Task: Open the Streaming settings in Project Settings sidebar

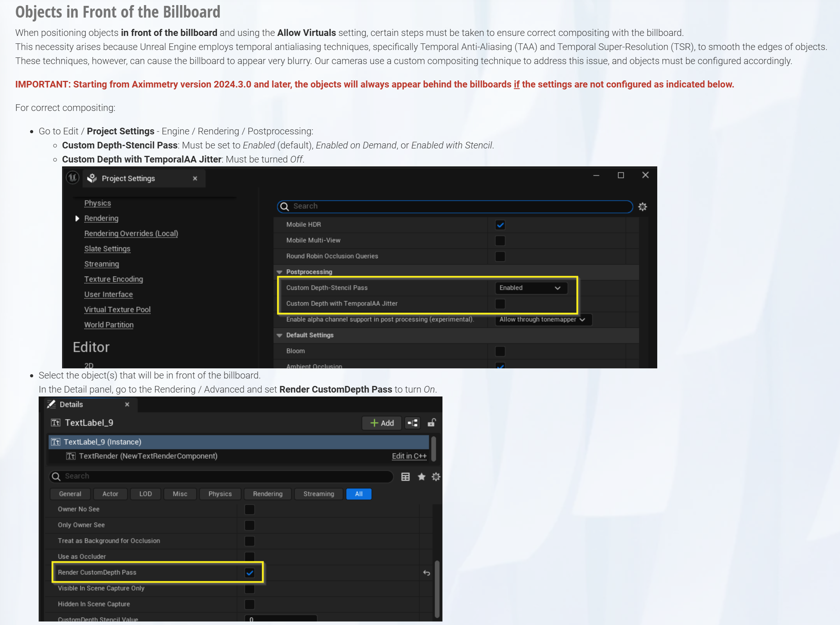Action: 102,264
